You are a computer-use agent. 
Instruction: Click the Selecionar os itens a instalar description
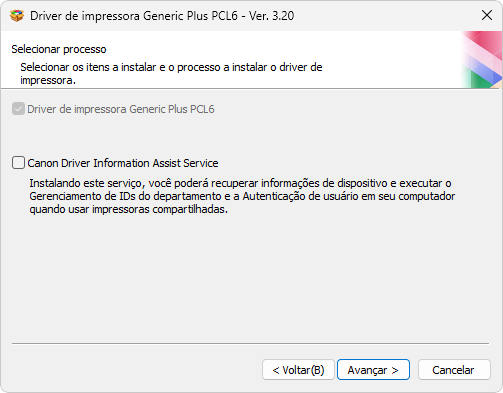point(171,74)
